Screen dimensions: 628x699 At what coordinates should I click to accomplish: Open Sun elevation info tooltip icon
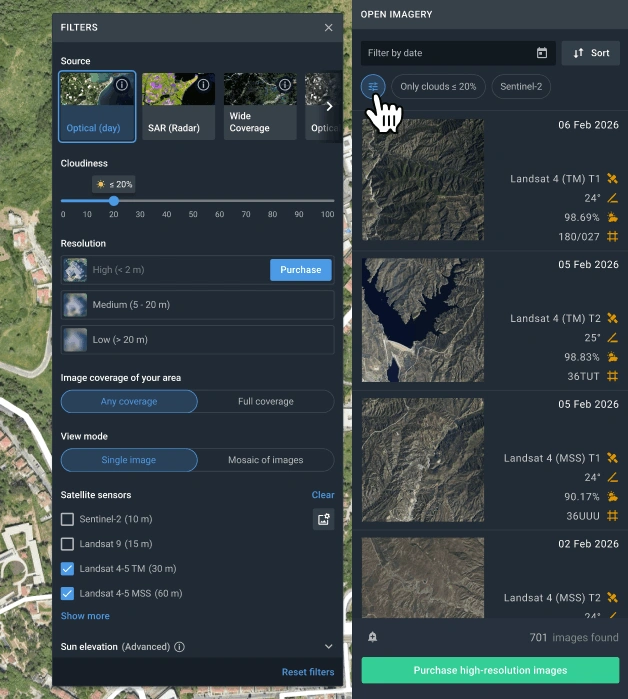179,647
